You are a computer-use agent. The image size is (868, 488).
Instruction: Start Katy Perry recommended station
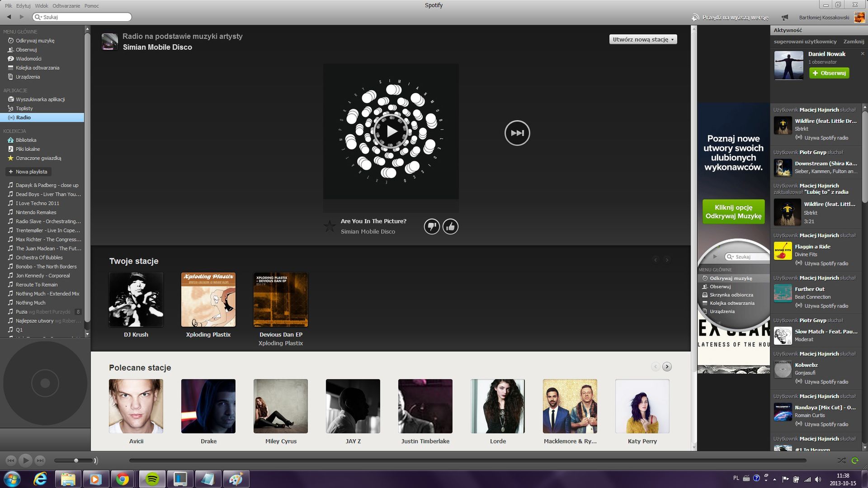coord(642,406)
